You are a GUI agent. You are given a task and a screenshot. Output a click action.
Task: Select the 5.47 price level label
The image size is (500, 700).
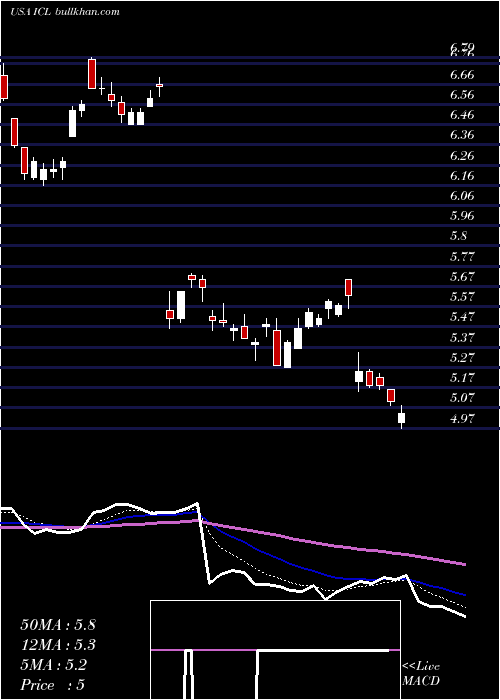[462, 317]
